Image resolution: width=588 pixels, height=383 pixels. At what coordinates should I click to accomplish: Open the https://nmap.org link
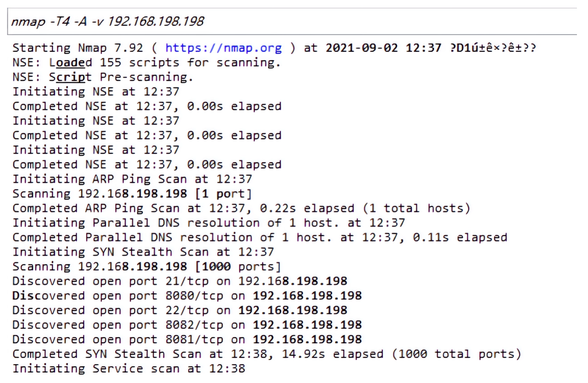click(224, 48)
